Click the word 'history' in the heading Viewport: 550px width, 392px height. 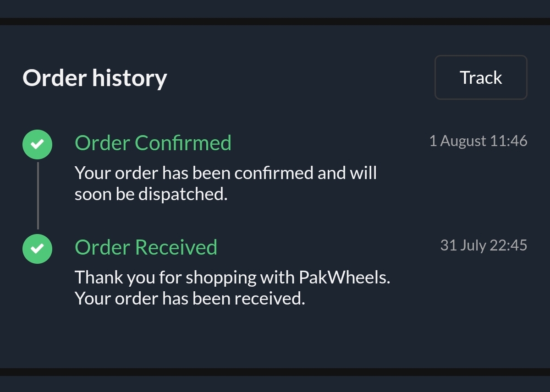[x=129, y=78]
